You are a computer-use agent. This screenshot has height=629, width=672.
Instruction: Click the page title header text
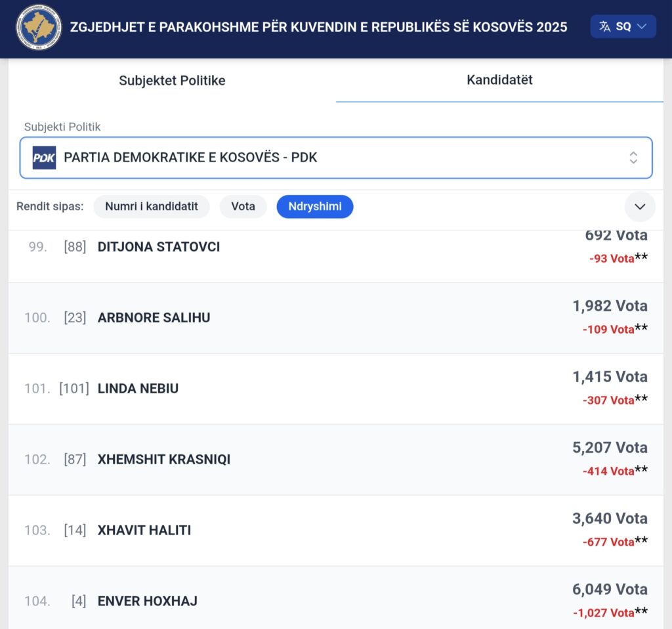[318, 28]
